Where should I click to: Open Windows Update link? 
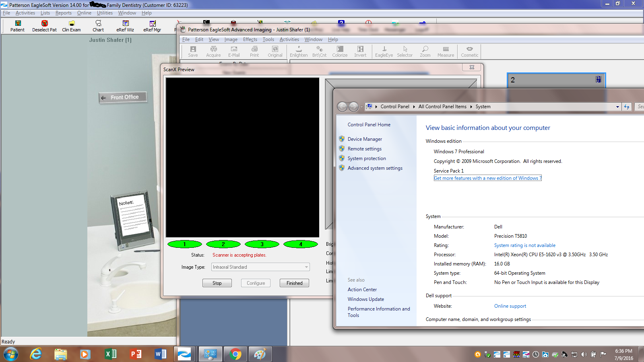click(x=366, y=299)
